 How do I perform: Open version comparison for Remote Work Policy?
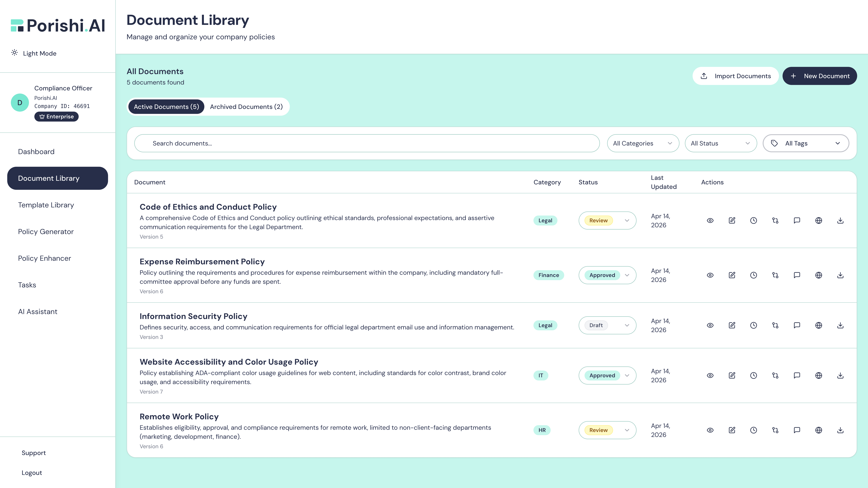775,430
